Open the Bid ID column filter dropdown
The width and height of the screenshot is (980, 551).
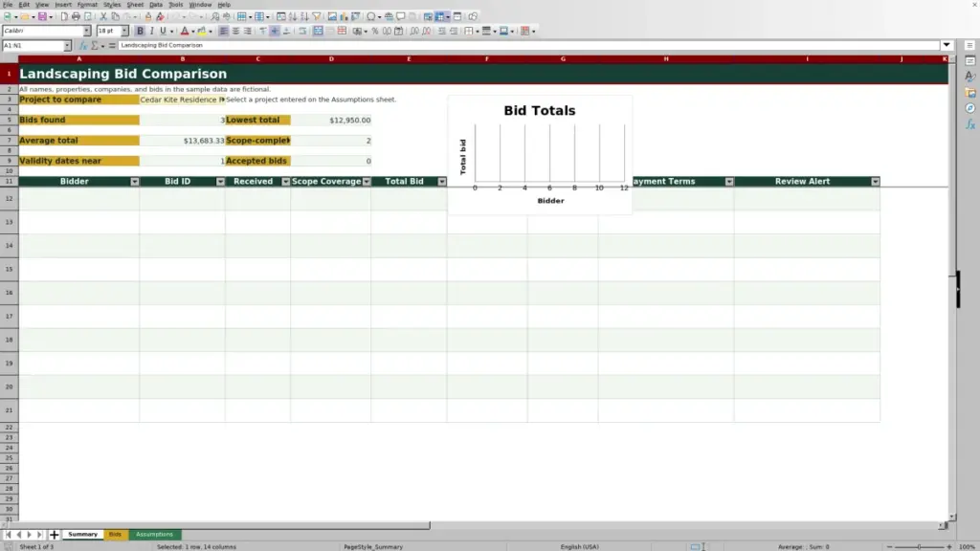[220, 181]
